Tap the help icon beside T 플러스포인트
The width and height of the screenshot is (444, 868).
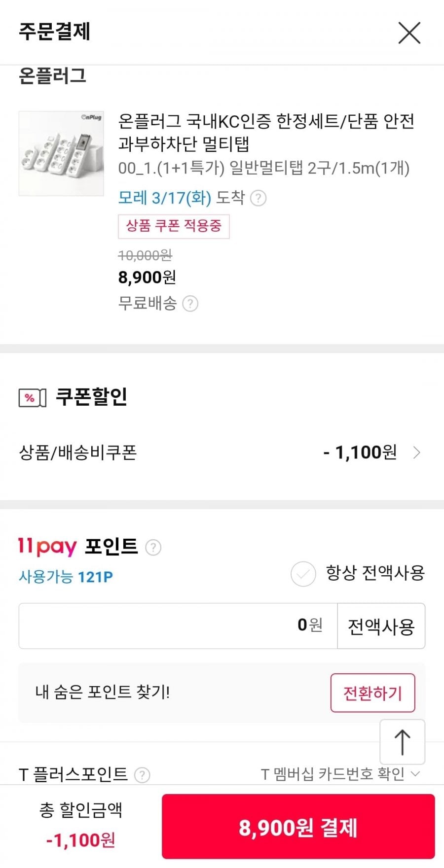(142, 775)
